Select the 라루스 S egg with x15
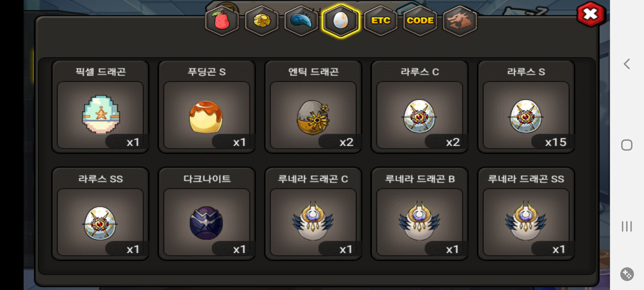 click(526, 107)
